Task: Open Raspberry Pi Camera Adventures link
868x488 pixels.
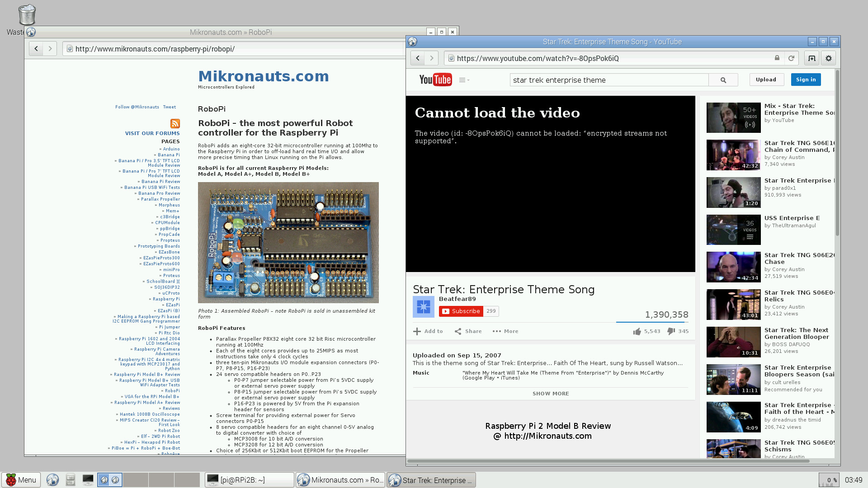Action: [157, 352]
